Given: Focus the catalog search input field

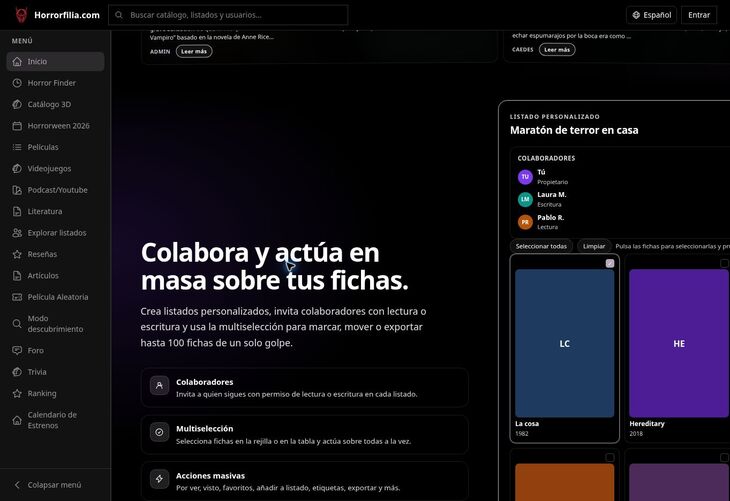Looking at the screenshot, I should click(228, 15).
